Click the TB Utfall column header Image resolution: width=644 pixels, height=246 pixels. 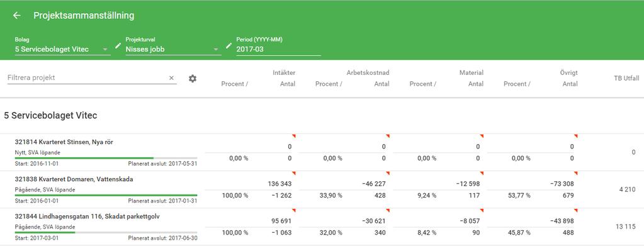click(x=626, y=78)
